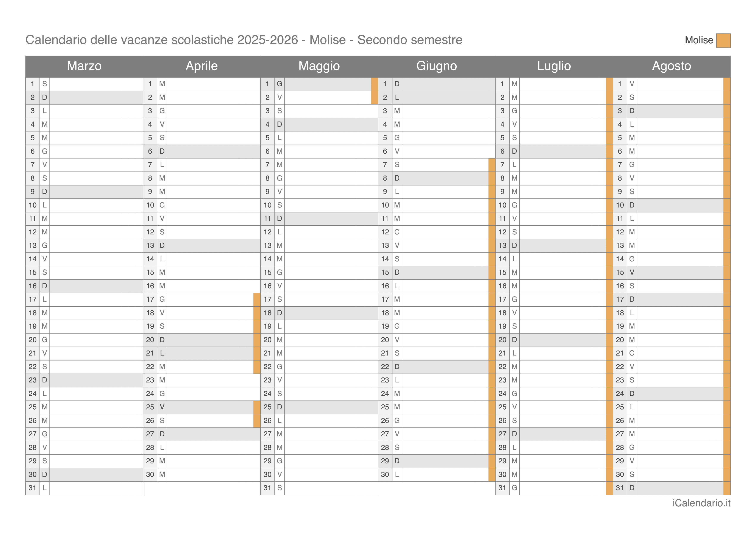Click day 31 in the Maggio column
756x535 pixels.
coord(319,488)
